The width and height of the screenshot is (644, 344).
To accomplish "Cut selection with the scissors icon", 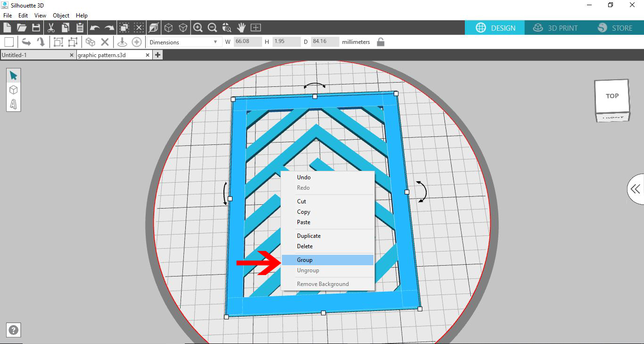I will pyautogui.click(x=51, y=27).
